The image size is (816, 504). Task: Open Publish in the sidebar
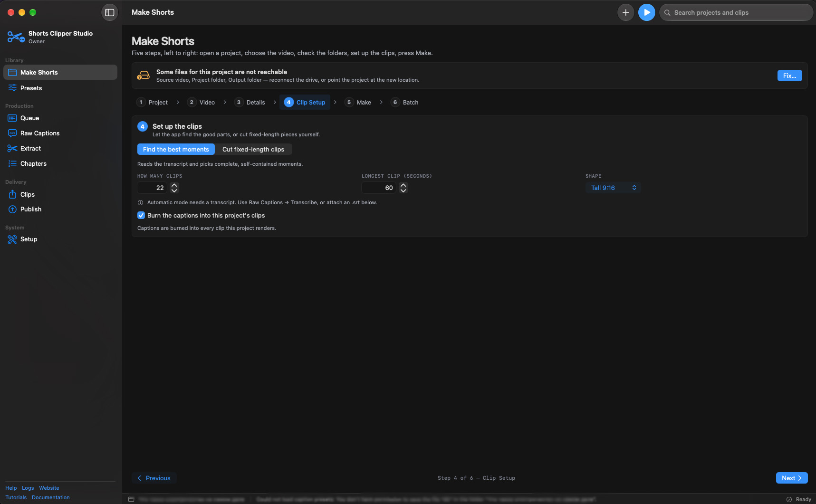tap(60, 209)
